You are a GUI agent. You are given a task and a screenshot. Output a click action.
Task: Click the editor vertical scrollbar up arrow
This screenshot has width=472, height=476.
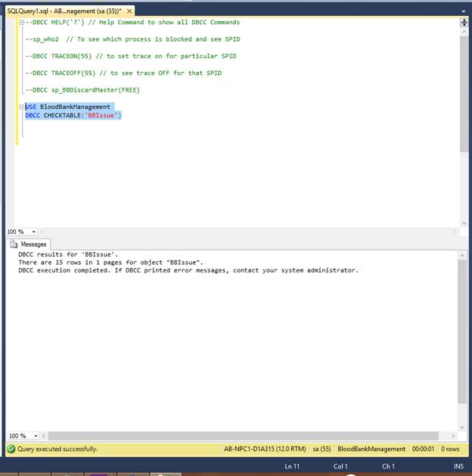[464, 32]
